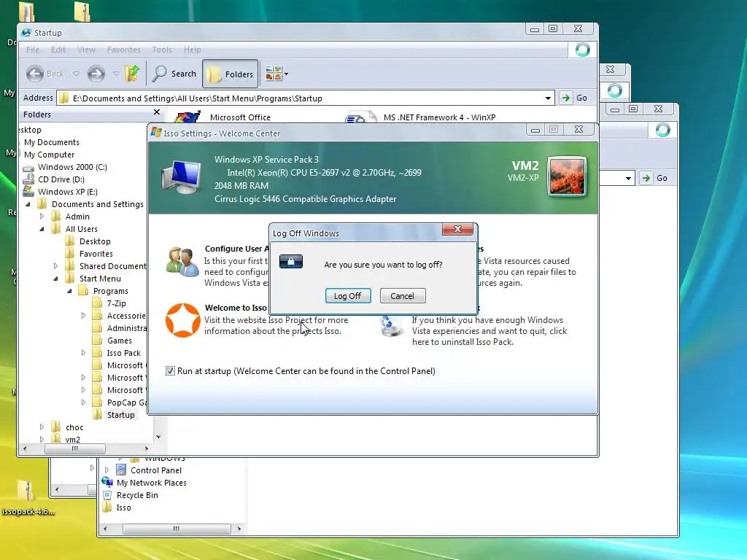Expand Control Panel in back window
Image resolution: width=747 pixels, height=560 pixels.
(x=107, y=470)
